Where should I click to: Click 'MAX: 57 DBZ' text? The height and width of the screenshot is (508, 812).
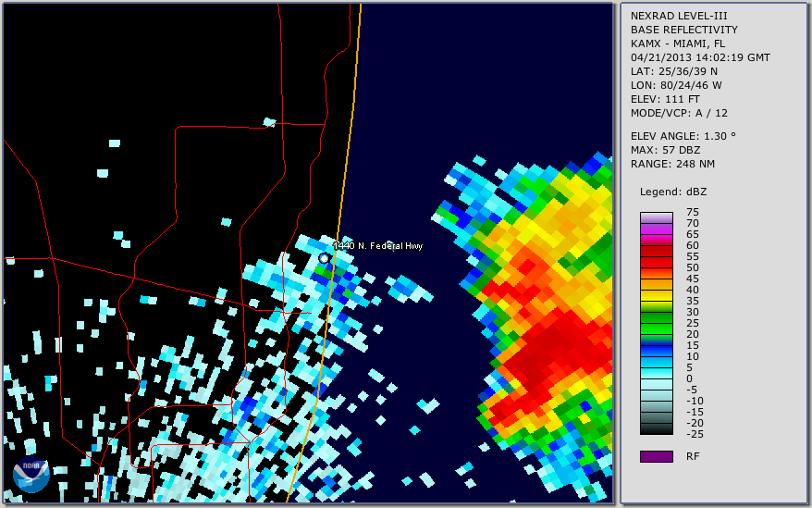coord(666,150)
